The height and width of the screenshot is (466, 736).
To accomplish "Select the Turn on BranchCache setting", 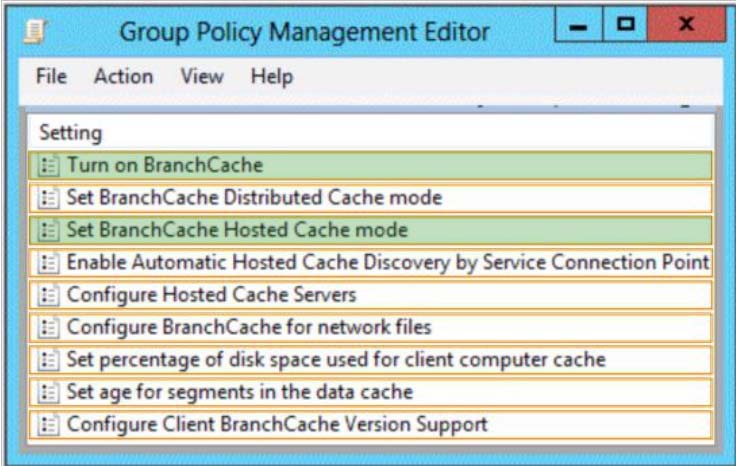I will tap(370, 166).
